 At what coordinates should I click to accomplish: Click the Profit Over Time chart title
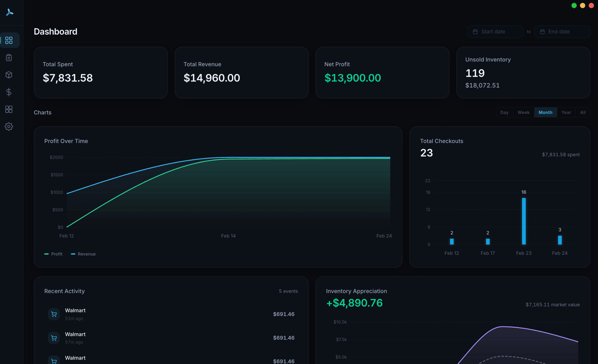tap(66, 141)
